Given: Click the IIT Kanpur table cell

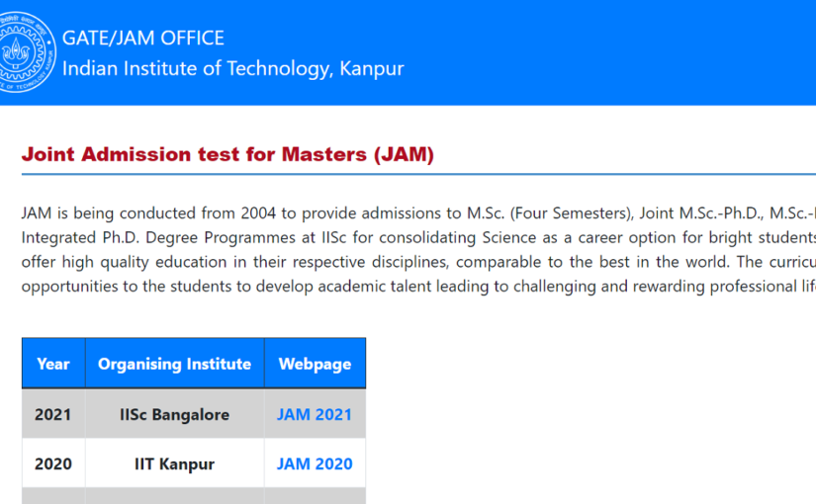Looking at the screenshot, I should click(174, 463).
